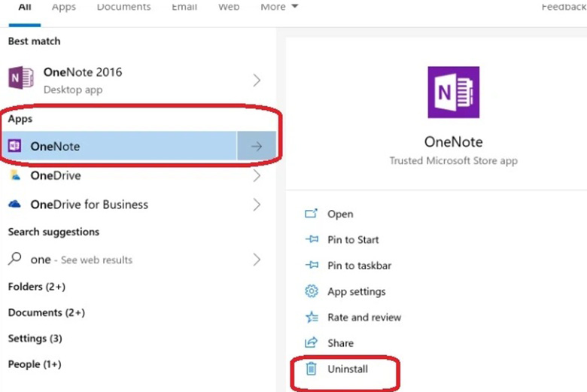Click the pin icon next to Pin to Start
The width and height of the screenshot is (587, 392).
click(312, 239)
